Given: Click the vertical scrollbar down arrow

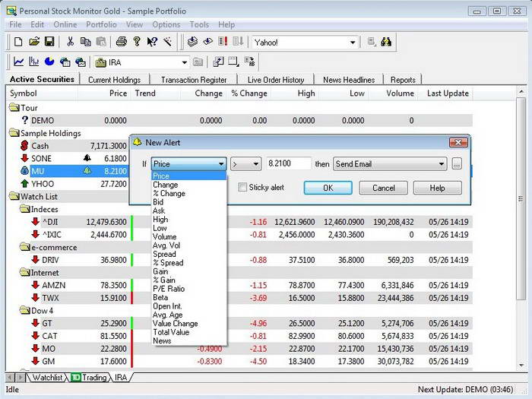Looking at the screenshot, I should (521, 366).
